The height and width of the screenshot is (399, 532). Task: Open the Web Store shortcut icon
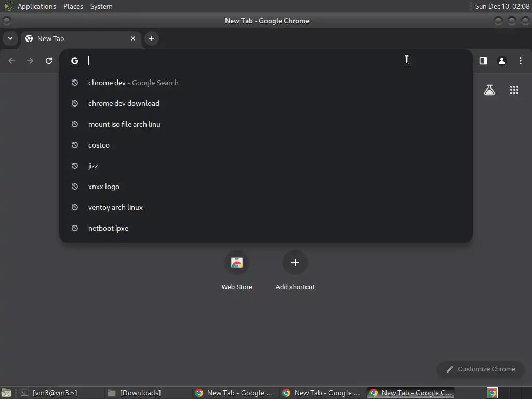tap(237, 262)
